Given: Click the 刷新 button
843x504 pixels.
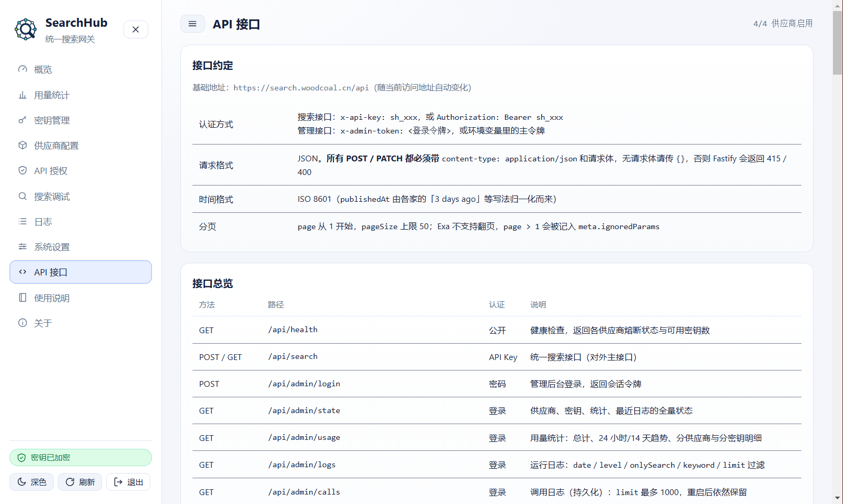Looking at the screenshot, I should (x=80, y=482).
